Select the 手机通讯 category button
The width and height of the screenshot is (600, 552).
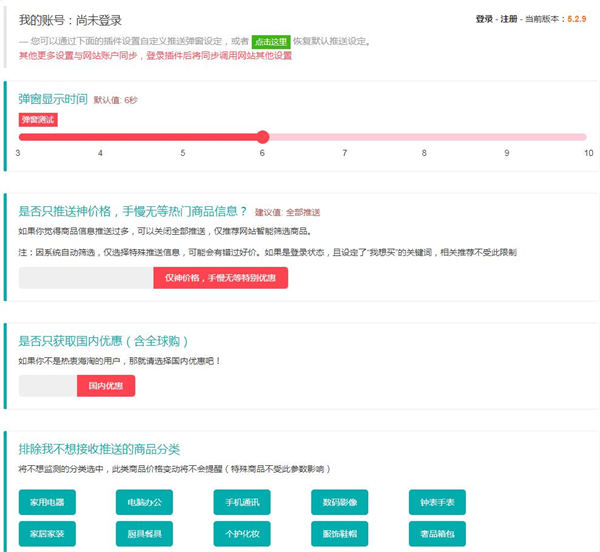point(241,501)
